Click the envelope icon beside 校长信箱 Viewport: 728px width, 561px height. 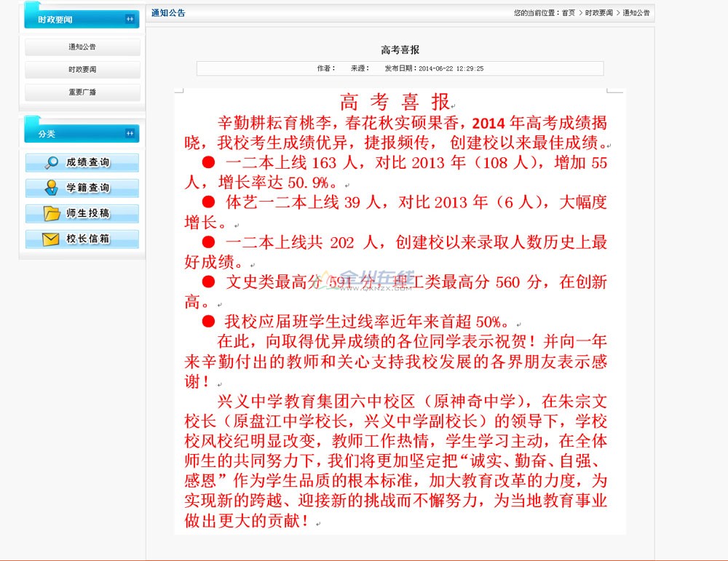pyautogui.click(x=51, y=239)
